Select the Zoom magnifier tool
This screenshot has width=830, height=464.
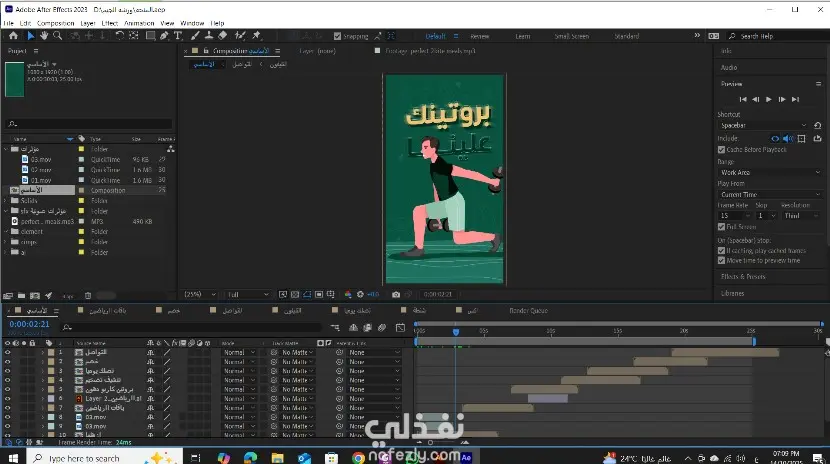[x=58, y=35]
